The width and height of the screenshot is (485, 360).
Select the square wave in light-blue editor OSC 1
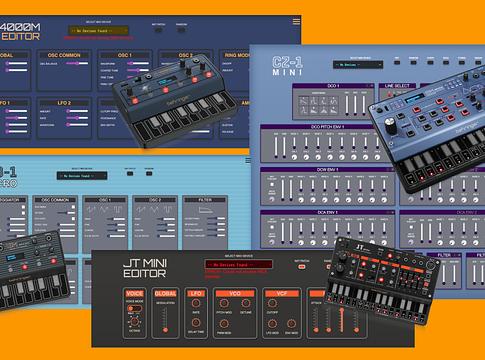[x=118, y=209]
